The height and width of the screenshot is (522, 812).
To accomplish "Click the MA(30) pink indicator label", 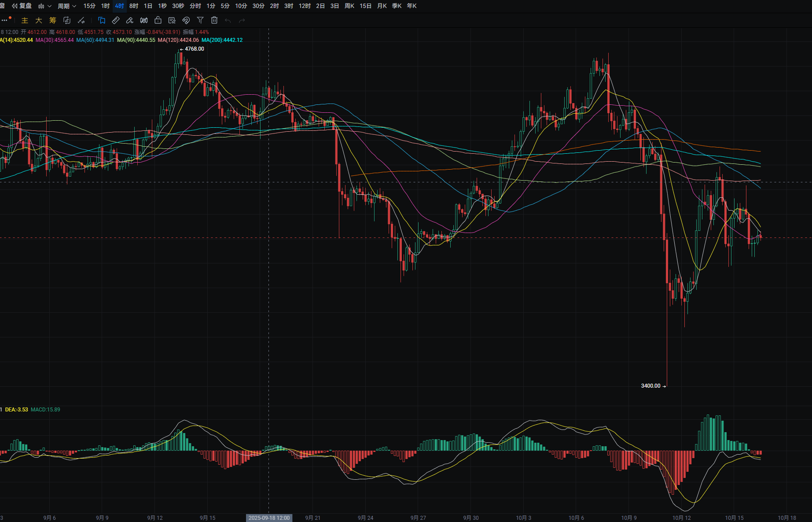I will (55, 40).
